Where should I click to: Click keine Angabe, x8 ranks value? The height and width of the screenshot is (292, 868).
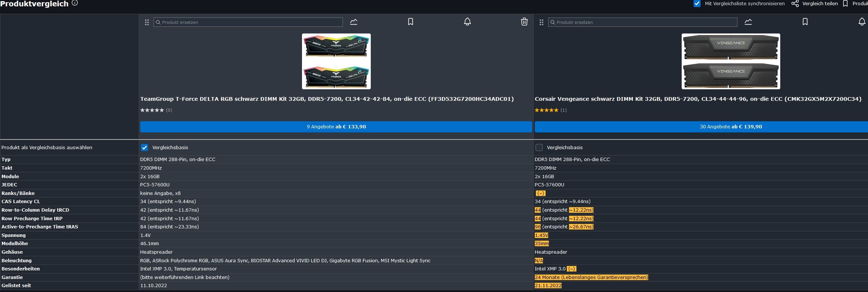(160, 193)
